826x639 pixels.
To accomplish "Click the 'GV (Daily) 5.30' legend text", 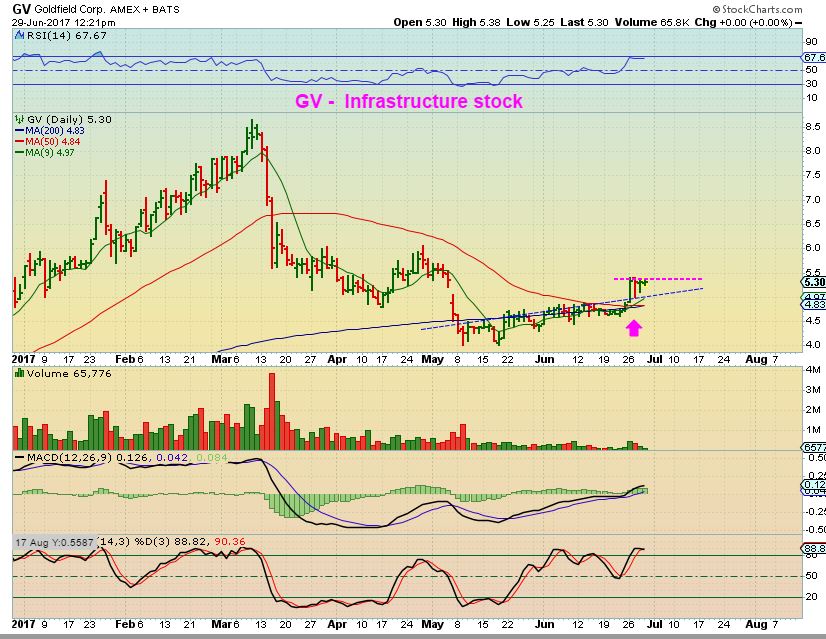I will click(x=70, y=120).
